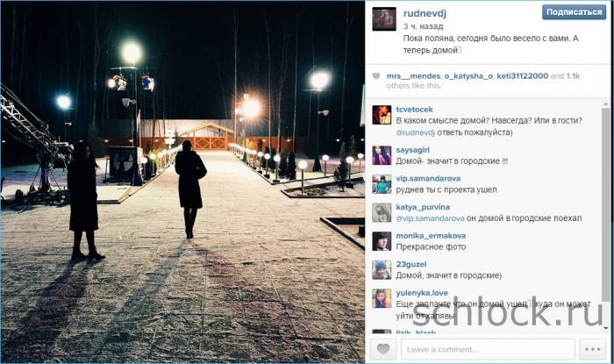Click the small heart icon beside likes list
The width and height of the screenshot is (614, 364).
[376, 76]
